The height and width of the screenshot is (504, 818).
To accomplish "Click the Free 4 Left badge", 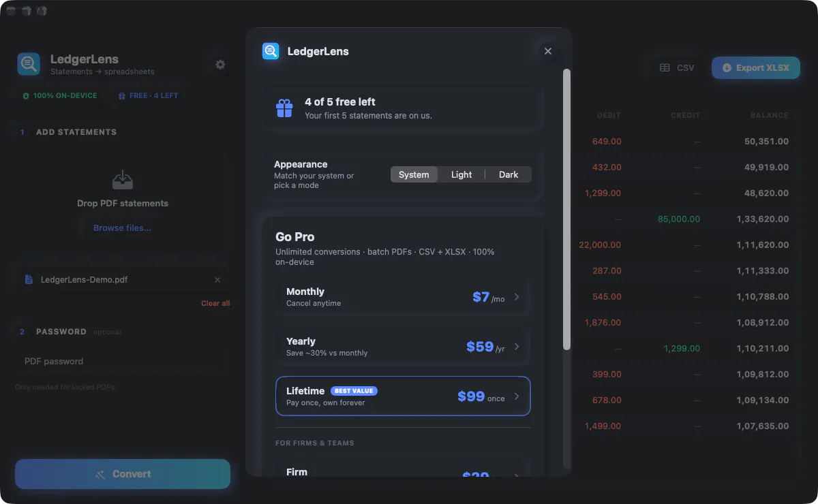I will pos(148,95).
